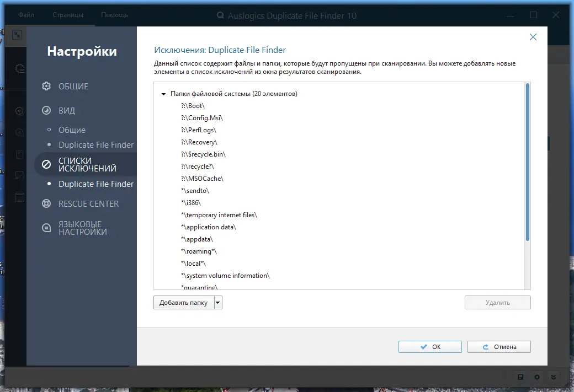Select ВИД in settings sidebar
Viewport: 574px width, 392px height.
(67, 110)
